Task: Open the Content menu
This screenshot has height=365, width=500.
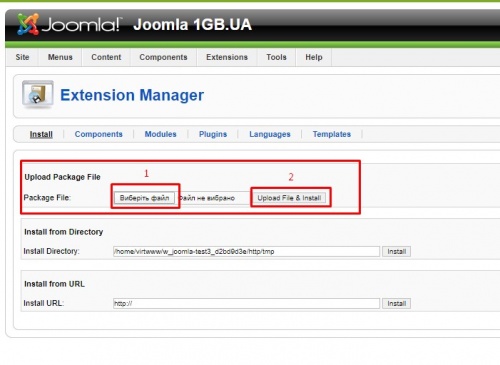Action: (x=106, y=57)
